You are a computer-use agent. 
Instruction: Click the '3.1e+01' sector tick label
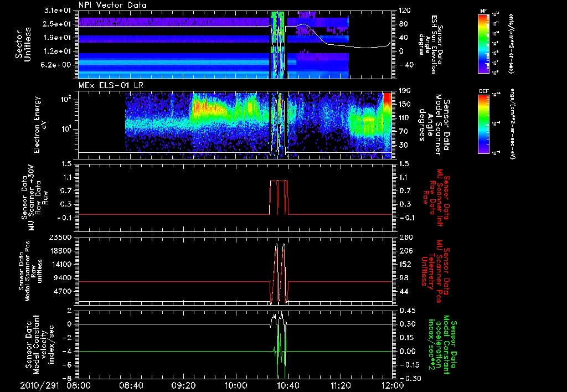[x=59, y=11]
